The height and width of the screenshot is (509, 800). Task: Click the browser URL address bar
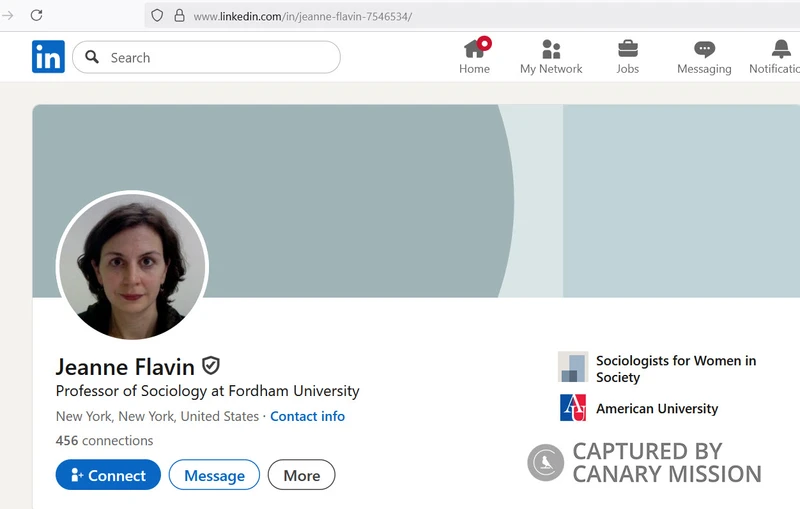coord(472,16)
